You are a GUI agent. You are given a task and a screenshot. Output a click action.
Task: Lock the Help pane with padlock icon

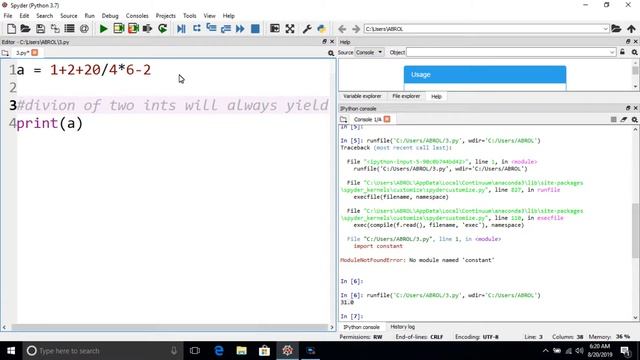622,52
